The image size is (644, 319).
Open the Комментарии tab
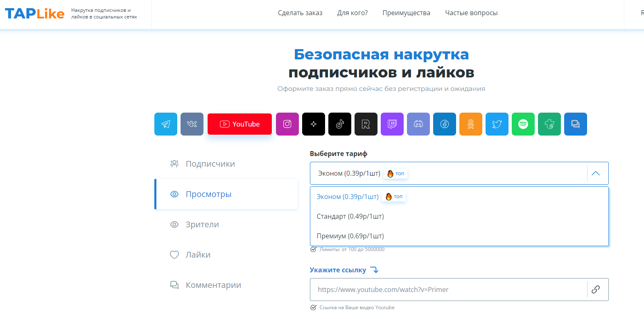(x=226, y=285)
